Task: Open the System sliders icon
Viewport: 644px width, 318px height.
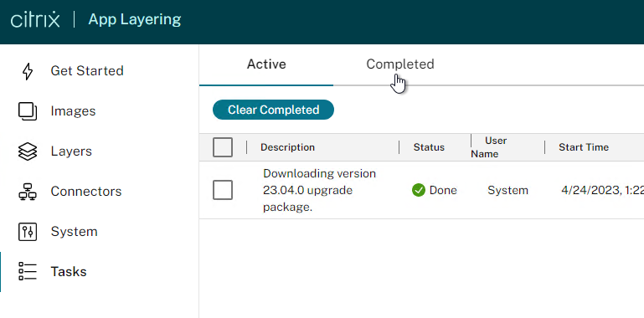Action: [28, 232]
